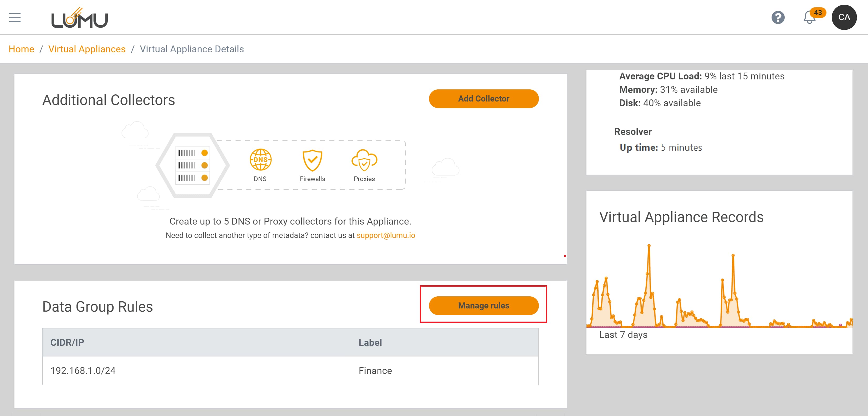Click the Virtual Appliance Records title

pos(681,217)
